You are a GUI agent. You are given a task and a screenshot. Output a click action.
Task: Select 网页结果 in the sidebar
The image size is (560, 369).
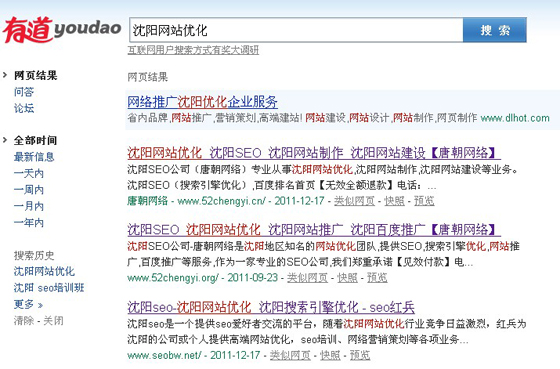[35, 75]
